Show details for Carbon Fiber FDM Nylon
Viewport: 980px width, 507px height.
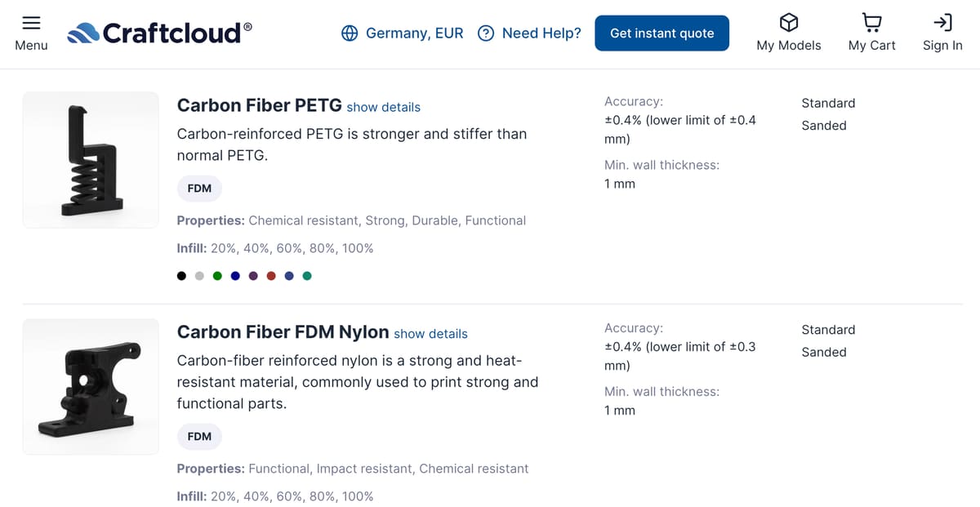[x=430, y=334]
